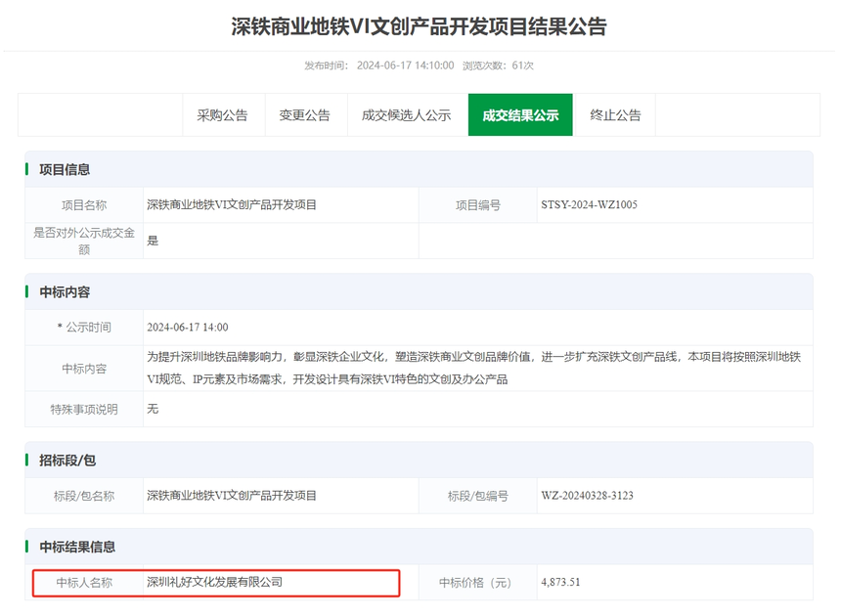Click project number STSY-2024-WZ1005
This screenshot has width=841, height=616.
(x=589, y=204)
